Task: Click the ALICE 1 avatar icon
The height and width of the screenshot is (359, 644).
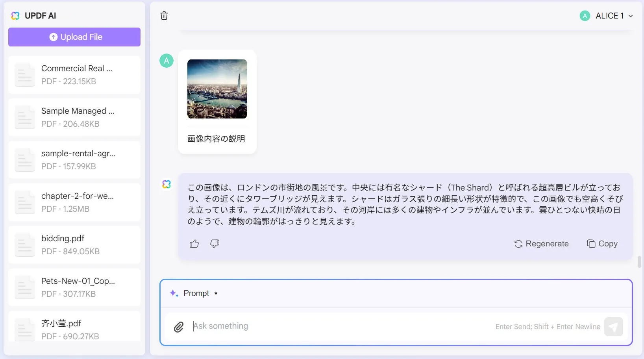Action: click(x=585, y=16)
